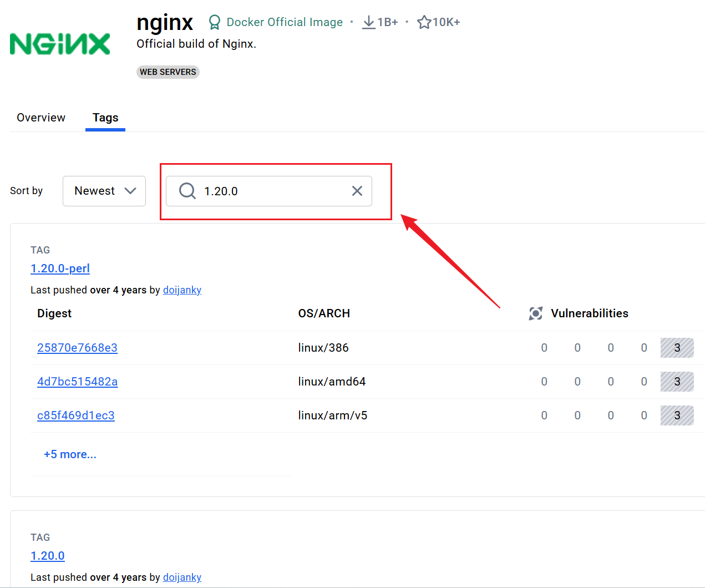Click the download count icon
Image resolution: width=705 pixels, height=588 pixels.
pyautogui.click(x=368, y=22)
